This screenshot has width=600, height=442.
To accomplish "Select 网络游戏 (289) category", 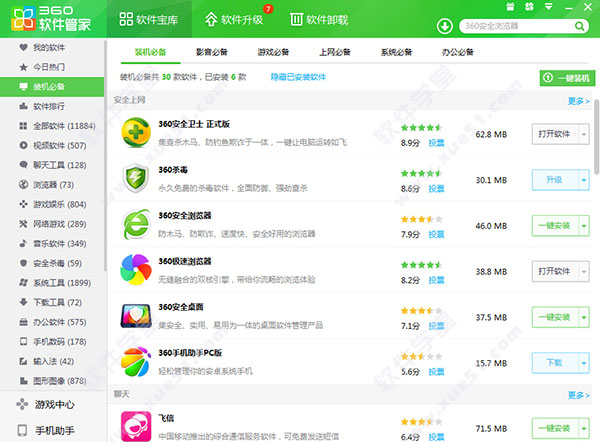I will (52, 224).
